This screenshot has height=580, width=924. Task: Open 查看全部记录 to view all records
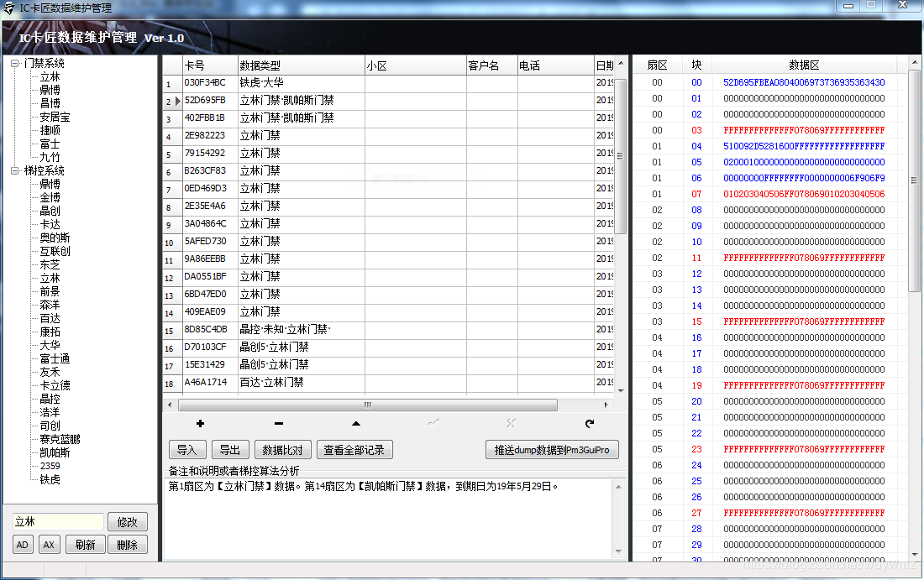pyautogui.click(x=354, y=449)
